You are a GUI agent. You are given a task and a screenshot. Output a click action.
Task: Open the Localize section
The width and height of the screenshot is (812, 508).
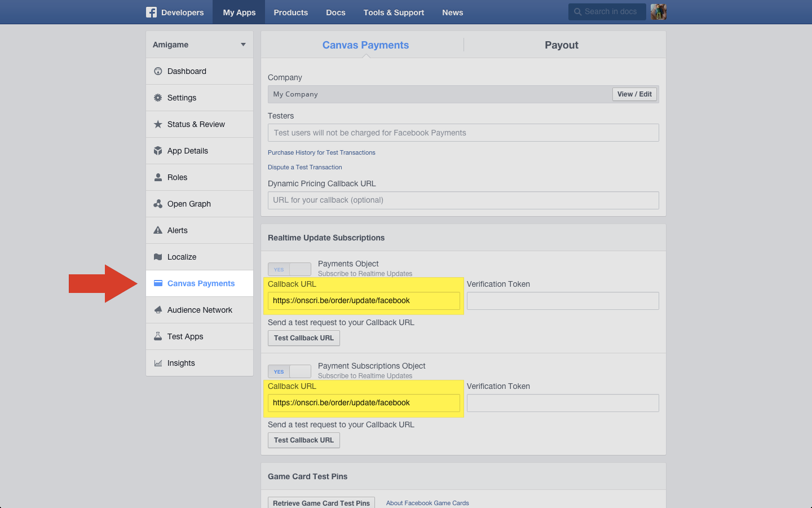pos(200,257)
